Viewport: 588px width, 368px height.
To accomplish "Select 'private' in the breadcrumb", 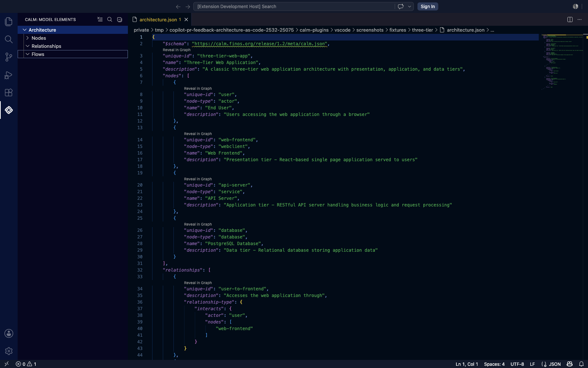I will tap(141, 30).
